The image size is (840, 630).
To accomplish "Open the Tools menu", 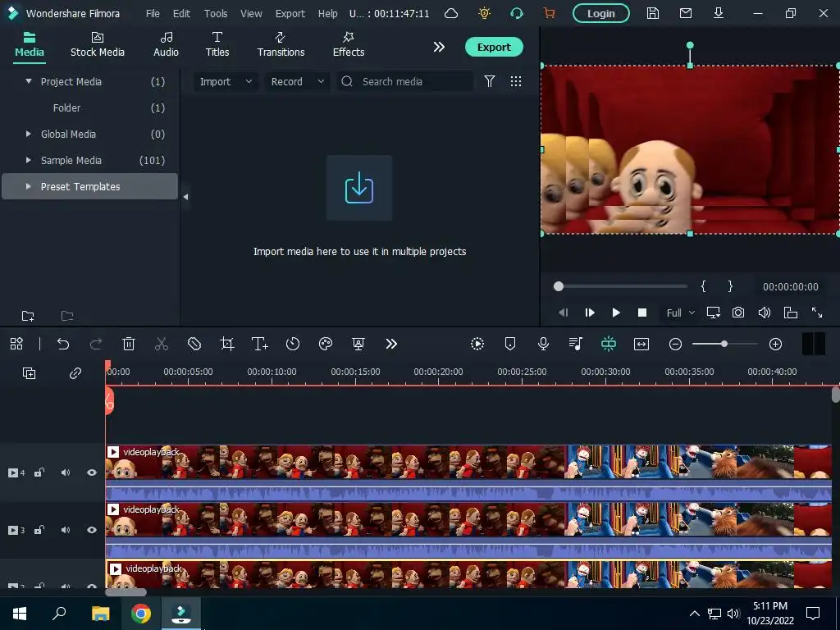I will (216, 13).
